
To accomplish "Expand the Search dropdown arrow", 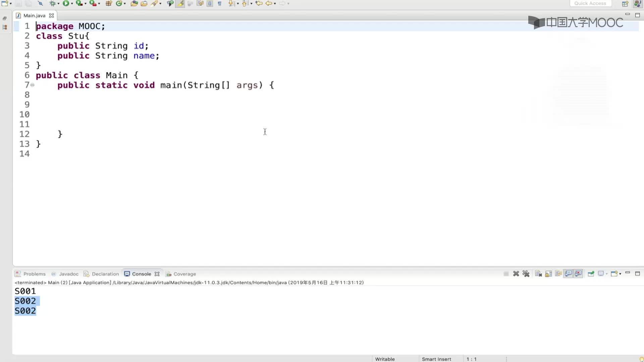I will (x=160, y=4).
